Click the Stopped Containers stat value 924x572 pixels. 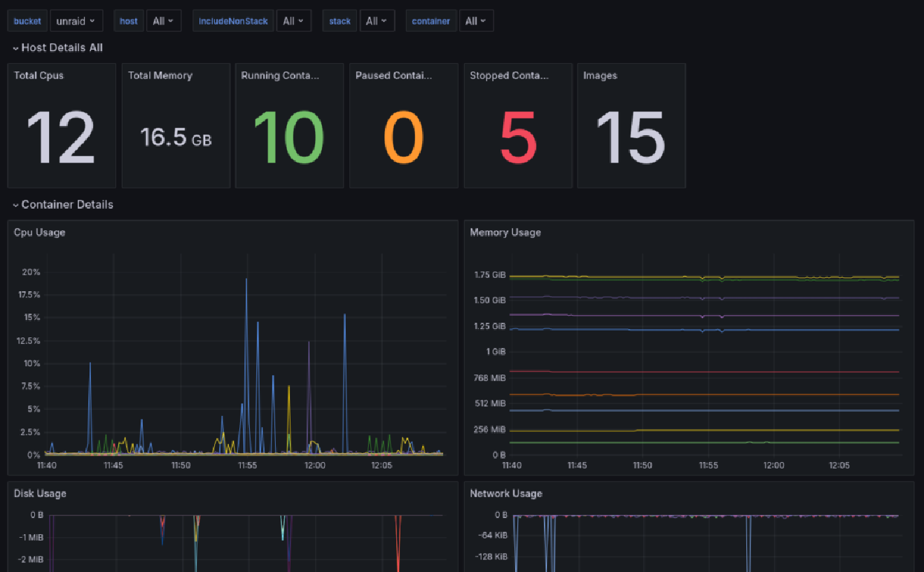518,137
